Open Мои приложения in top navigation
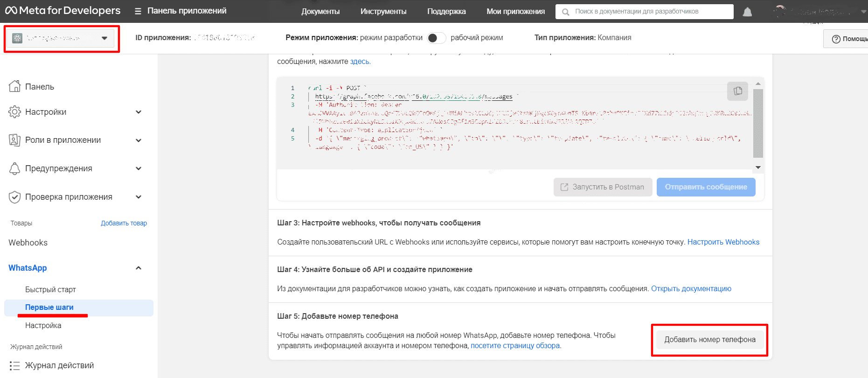The image size is (868, 378). pyautogui.click(x=515, y=12)
